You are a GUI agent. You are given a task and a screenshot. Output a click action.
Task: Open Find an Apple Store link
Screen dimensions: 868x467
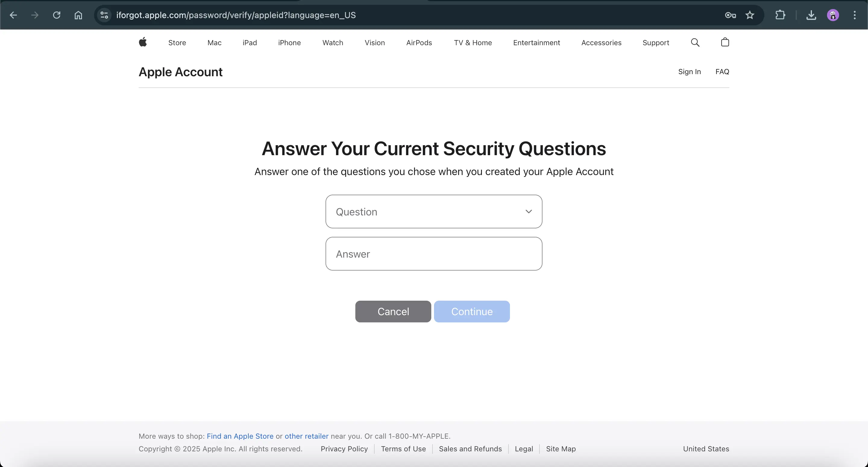point(240,436)
